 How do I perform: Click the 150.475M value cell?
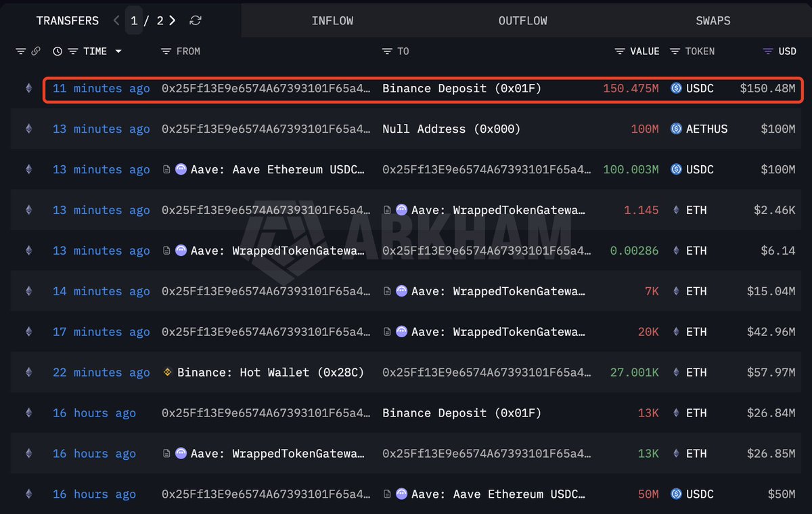pyautogui.click(x=631, y=88)
